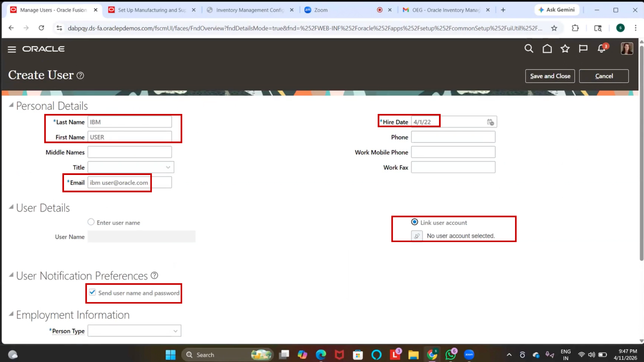644x362 pixels.
Task: Open Create User help icon
Action: (x=80, y=75)
